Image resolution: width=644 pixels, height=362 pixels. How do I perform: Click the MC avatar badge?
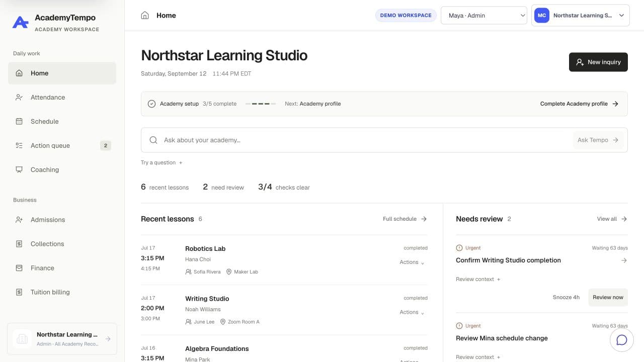[x=542, y=16]
